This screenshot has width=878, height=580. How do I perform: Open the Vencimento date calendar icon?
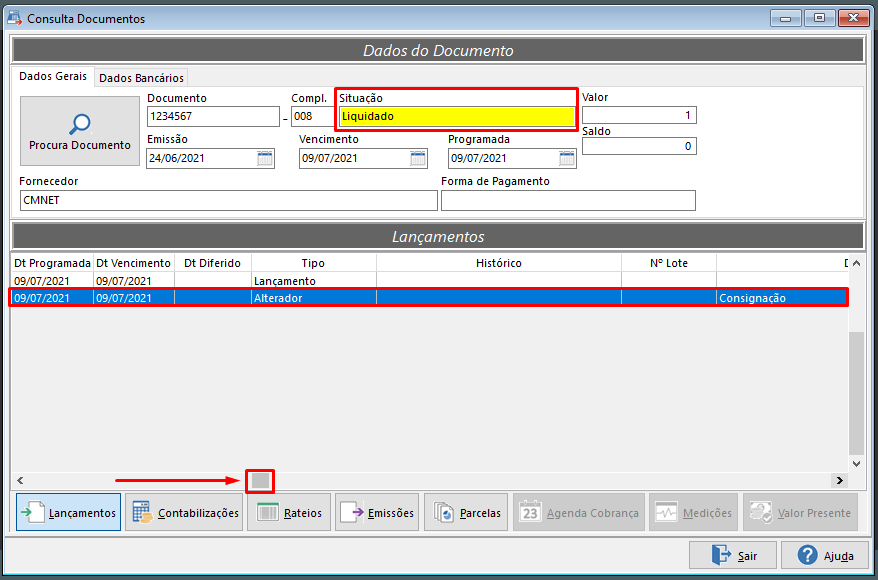click(418, 158)
